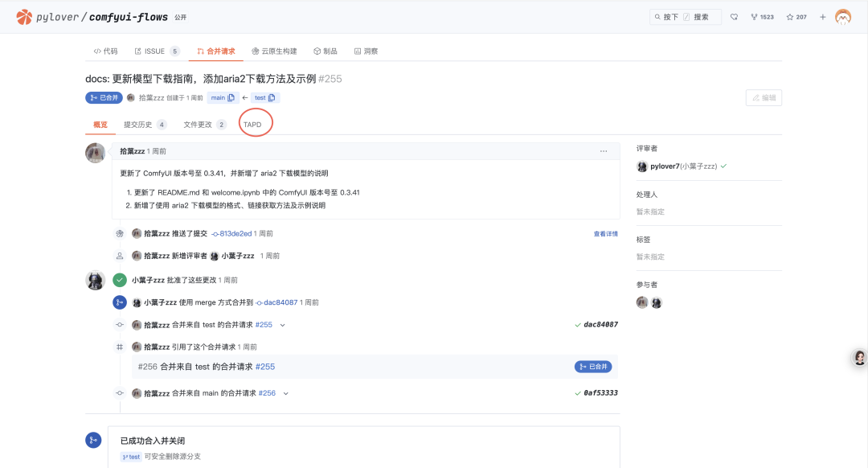The image size is (868, 468).
Task: Open the test source branch label
Action: 260,97
